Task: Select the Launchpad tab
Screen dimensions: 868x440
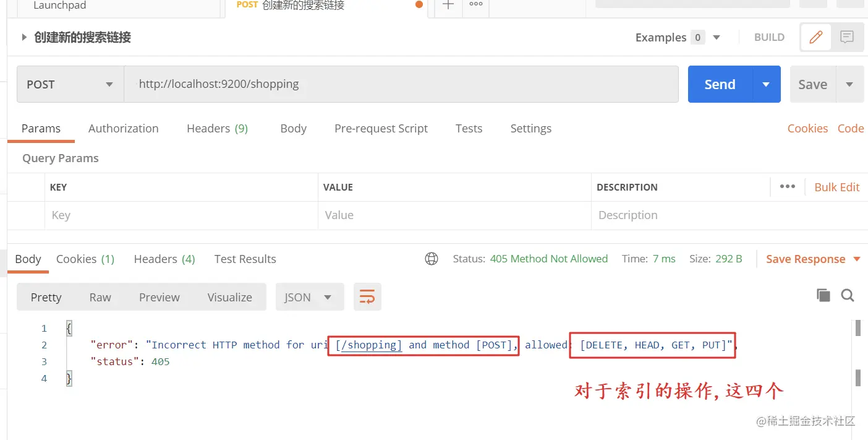Action: 60,5
